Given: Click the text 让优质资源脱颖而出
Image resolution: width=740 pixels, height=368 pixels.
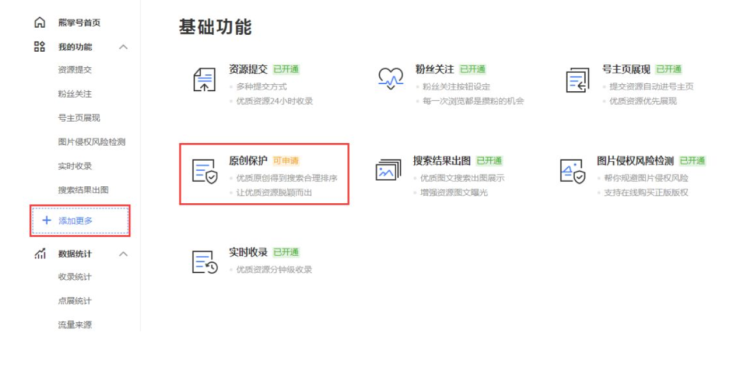Looking at the screenshot, I should (x=274, y=192).
